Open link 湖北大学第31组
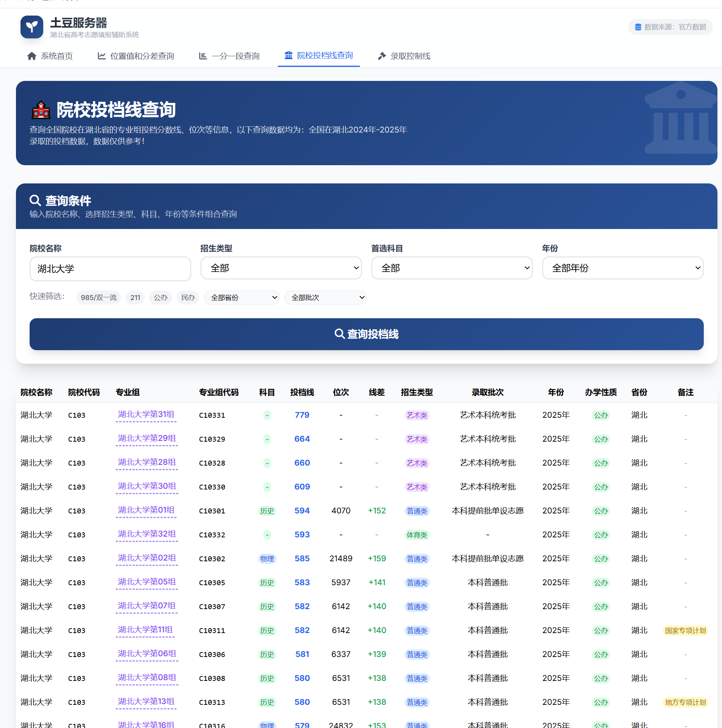722x728 pixels. pos(146,414)
